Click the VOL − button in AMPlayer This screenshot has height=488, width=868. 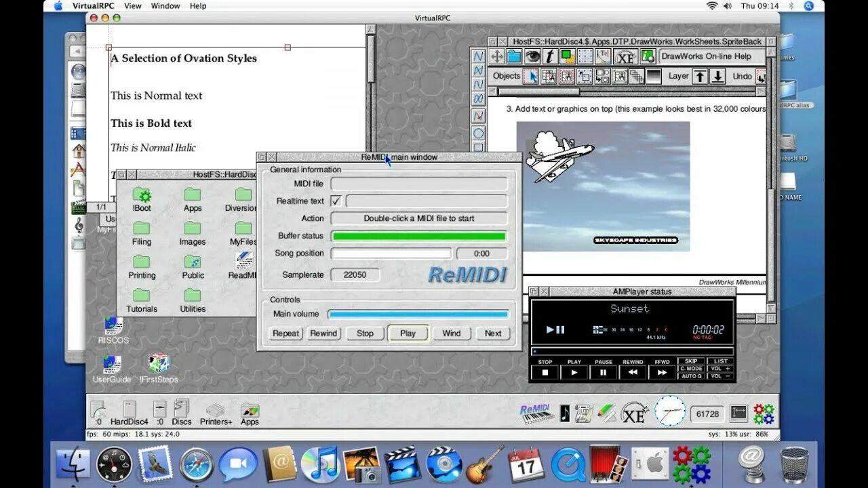click(x=721, y=376)
